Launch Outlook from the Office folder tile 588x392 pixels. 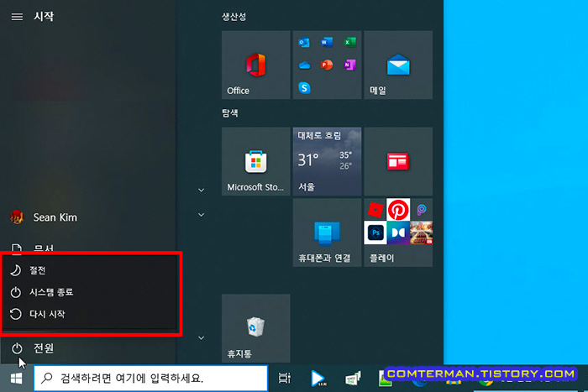point(304,42)
